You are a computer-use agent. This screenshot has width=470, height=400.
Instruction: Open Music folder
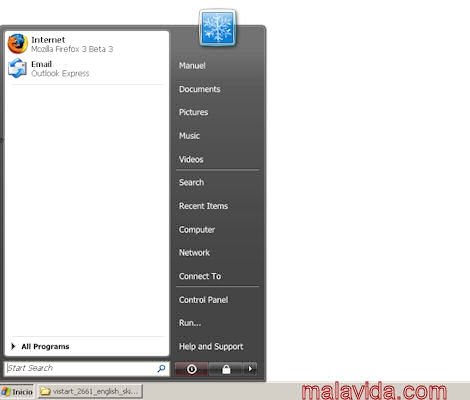click(189, 136)
